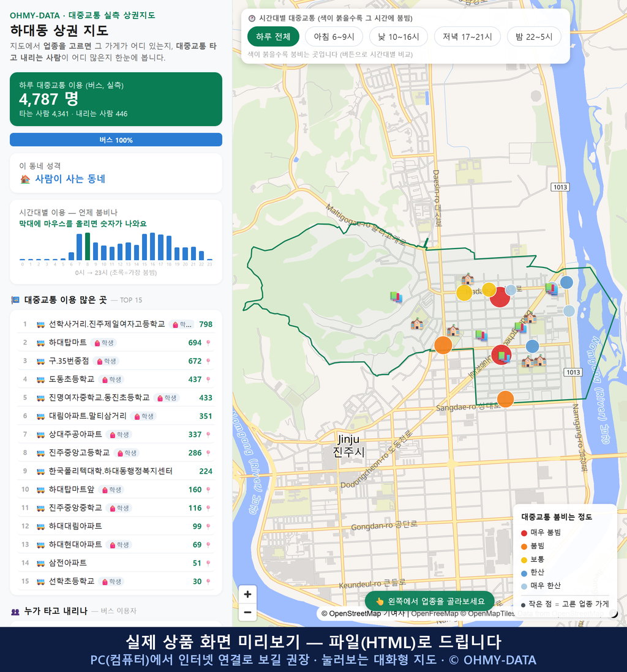
Task: Select the 하루 전체 time filter
Action: click(273, 37)
